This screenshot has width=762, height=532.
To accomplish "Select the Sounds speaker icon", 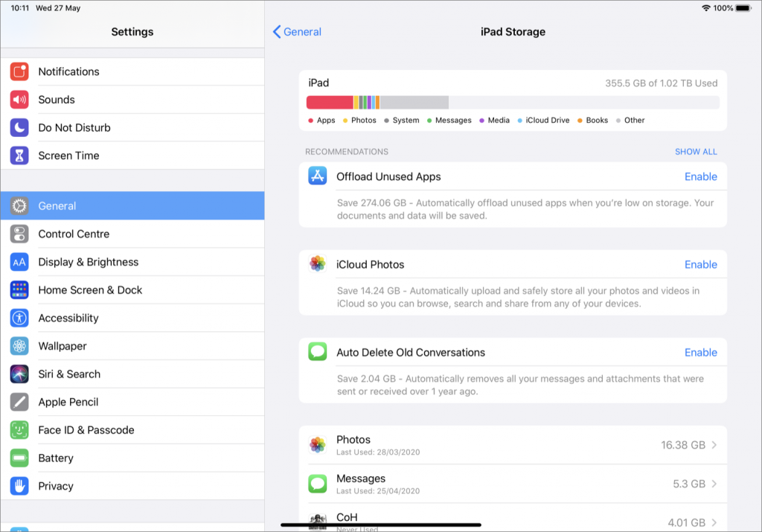I will pyautogui.click(x=19, y=99).
